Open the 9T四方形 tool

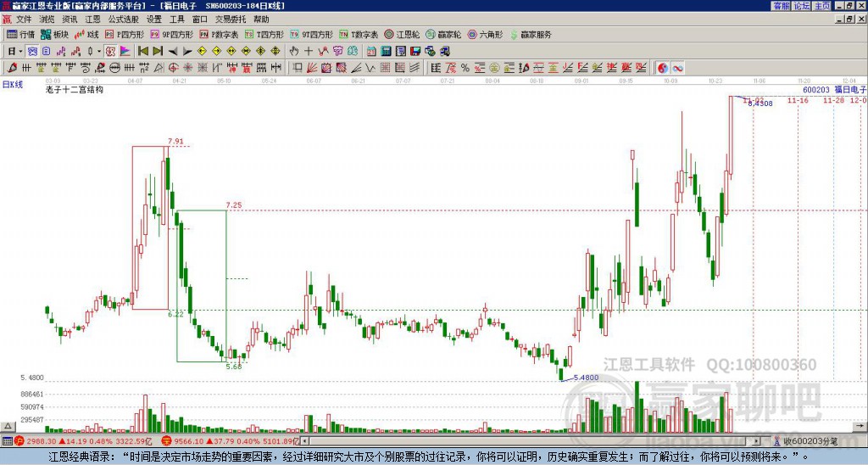click(312, 34)
